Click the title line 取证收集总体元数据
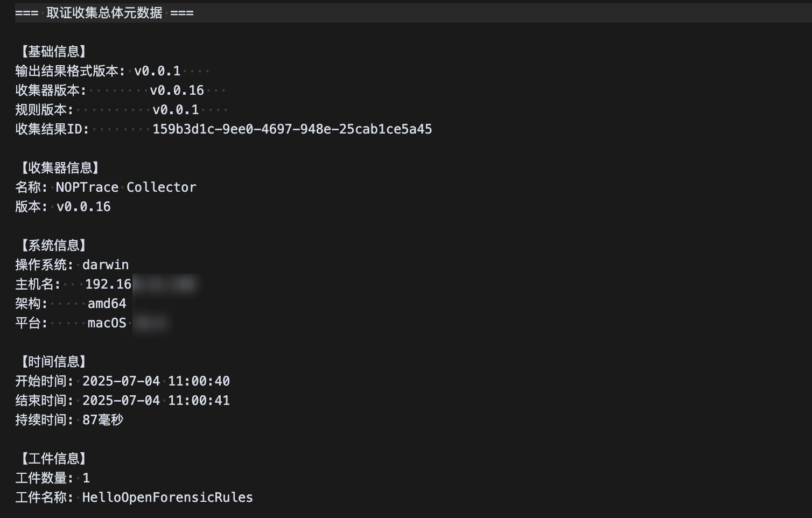Viewport: 812px width, 518px height. 104,13
